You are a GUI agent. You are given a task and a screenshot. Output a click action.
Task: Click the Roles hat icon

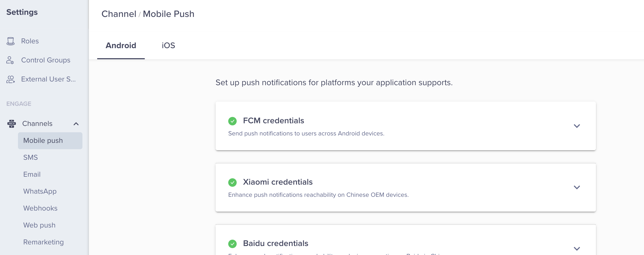pos(11,41)
